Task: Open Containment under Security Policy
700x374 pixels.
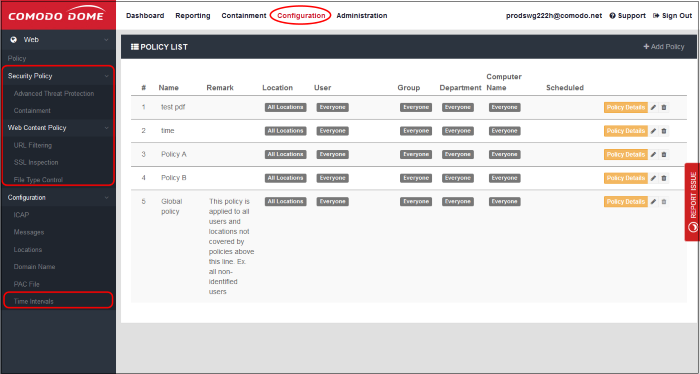Action: click(32, 111)
